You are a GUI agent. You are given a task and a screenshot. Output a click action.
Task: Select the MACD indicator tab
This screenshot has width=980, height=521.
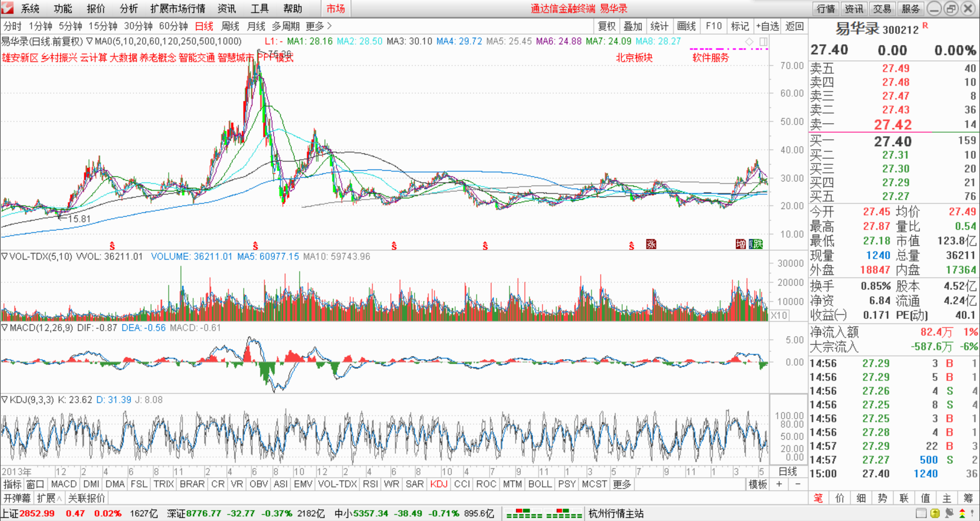(64, 484)
